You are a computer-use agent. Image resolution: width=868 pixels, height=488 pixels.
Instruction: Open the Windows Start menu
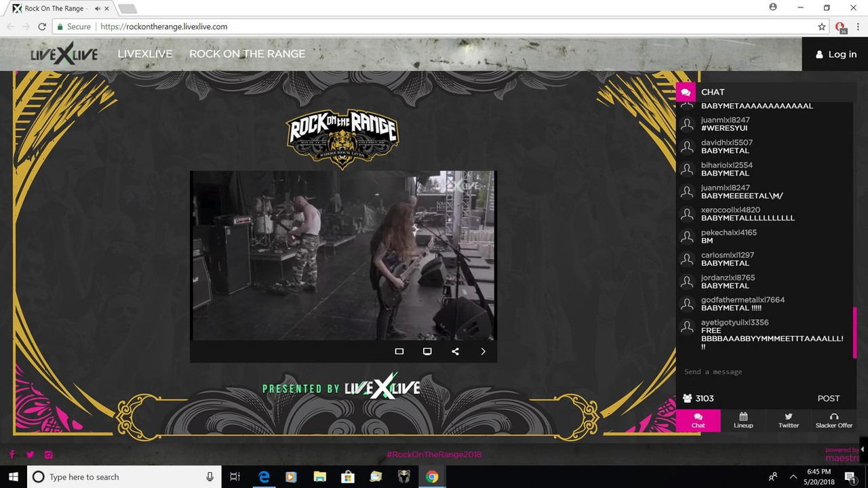coord(14,476)
